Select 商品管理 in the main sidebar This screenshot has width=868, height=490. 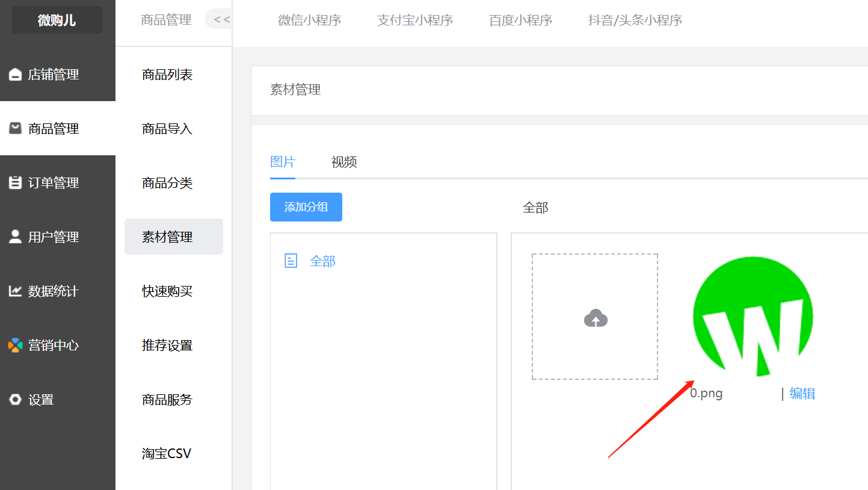click(x=58, y=128)
